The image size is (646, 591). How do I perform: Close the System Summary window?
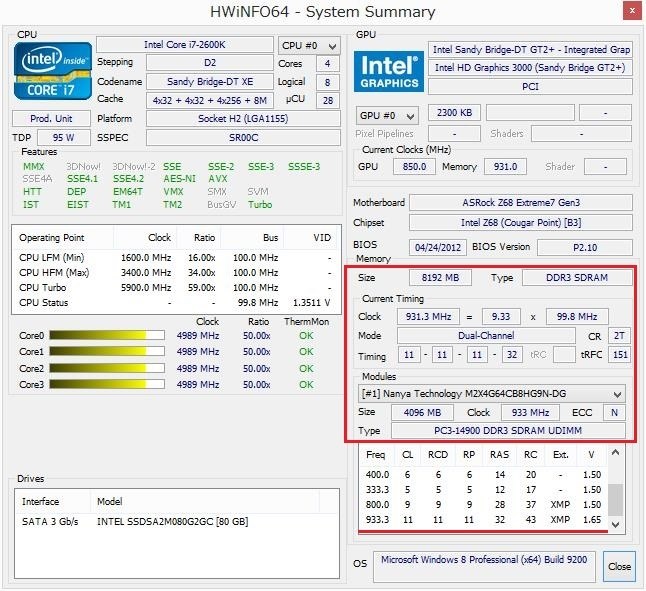point(632,11)
